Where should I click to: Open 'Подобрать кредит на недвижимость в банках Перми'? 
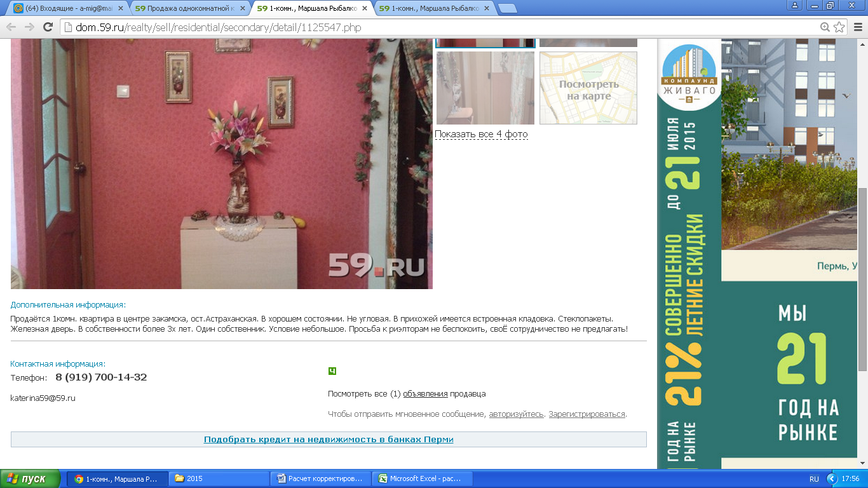tap(329, 440)
